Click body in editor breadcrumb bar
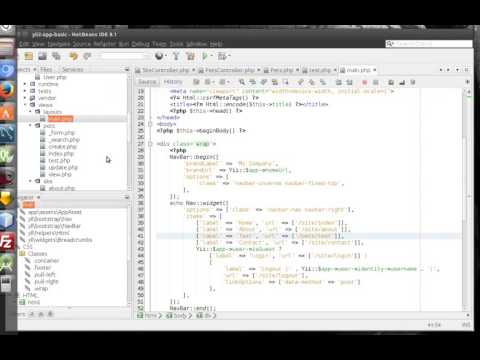Viewport: 480px width, 360px height. (178, 315)
